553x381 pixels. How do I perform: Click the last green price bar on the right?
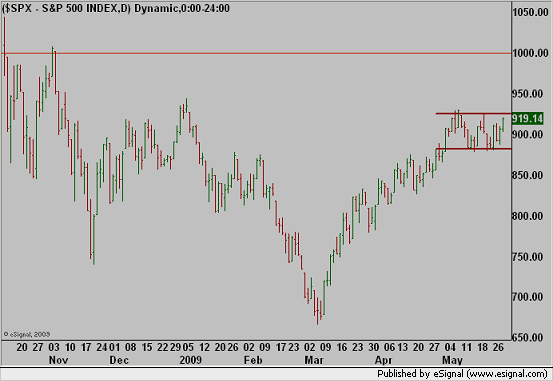coord(503,125)
